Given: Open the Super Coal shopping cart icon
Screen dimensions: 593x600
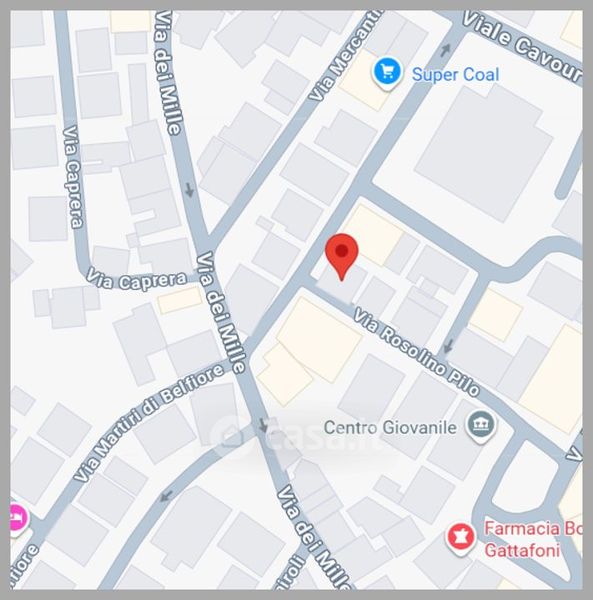Looking at the screenshot, I should pos(387,73).
